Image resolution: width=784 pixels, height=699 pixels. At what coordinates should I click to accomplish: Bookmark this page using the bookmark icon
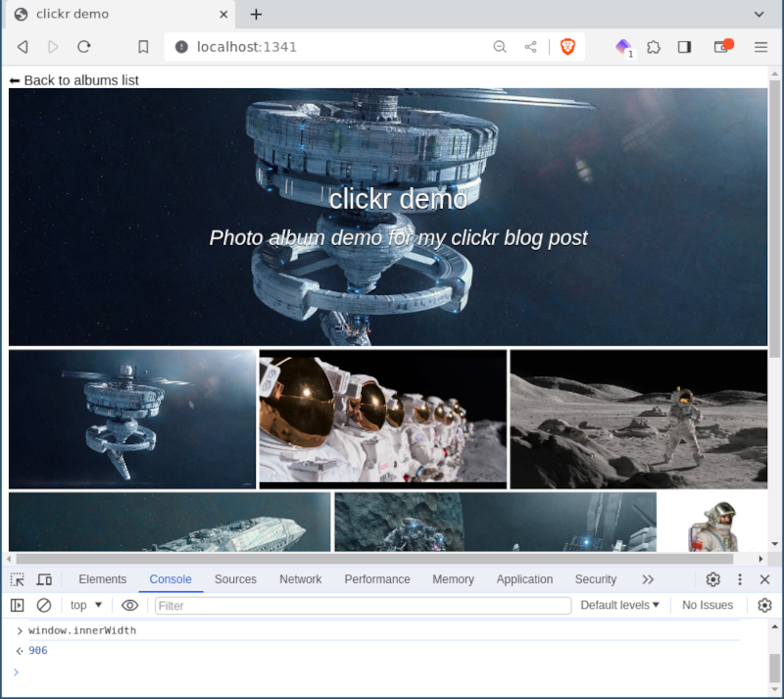pyautogui.click(x=143, y=46)
